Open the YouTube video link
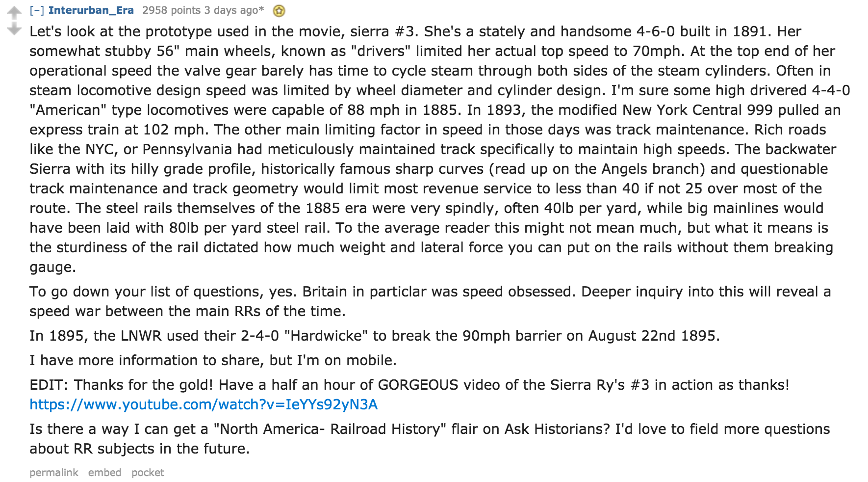The width and height of the screenshot is (868, 482). [x=204, y=404]
